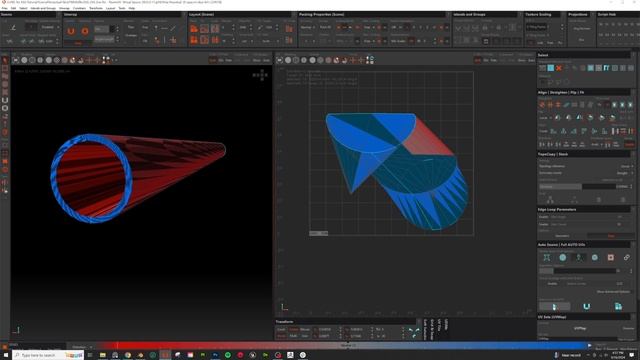The width and height of the screenshot is (640, 360).
Task: Click the first bottom-row Layout icon
Action: pos(194,40)
